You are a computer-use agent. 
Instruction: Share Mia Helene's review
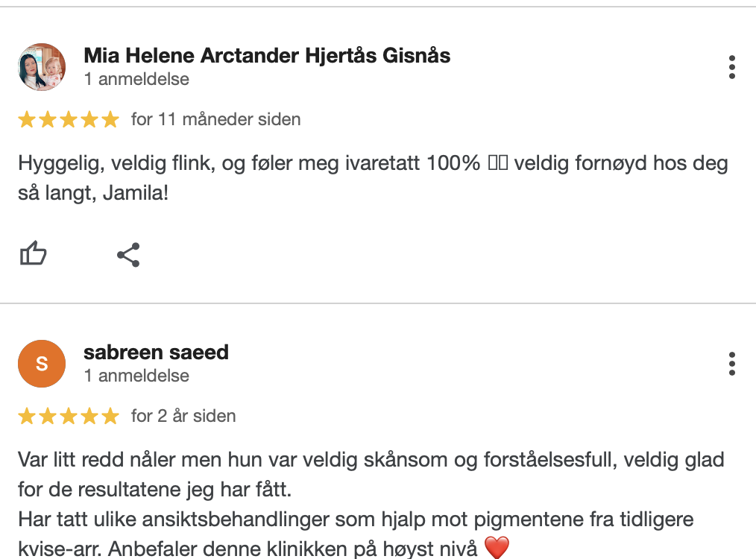128,255
